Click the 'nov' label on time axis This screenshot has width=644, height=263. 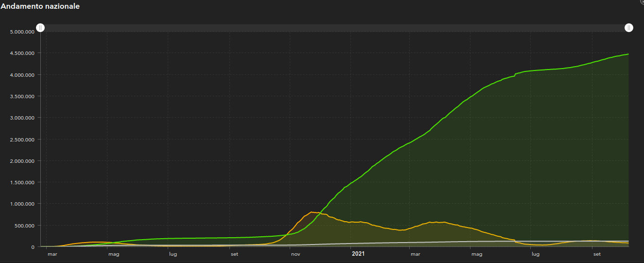(x=295, y=254)
